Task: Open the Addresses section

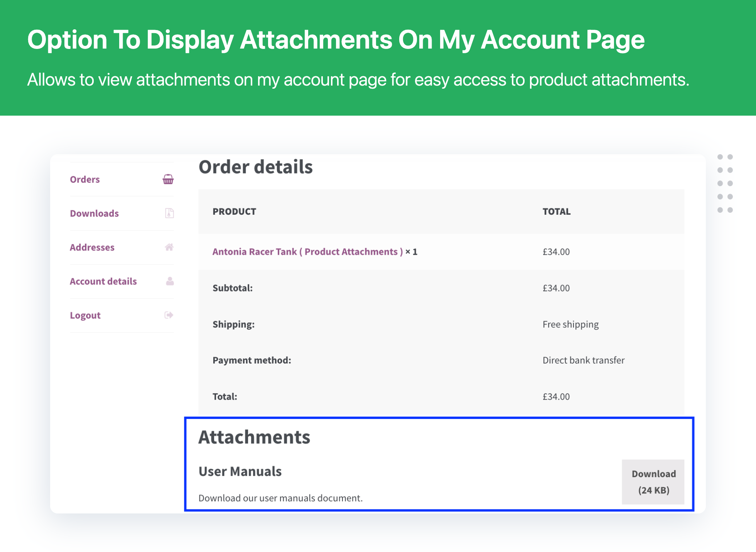Action: click(x=92, y=247)
